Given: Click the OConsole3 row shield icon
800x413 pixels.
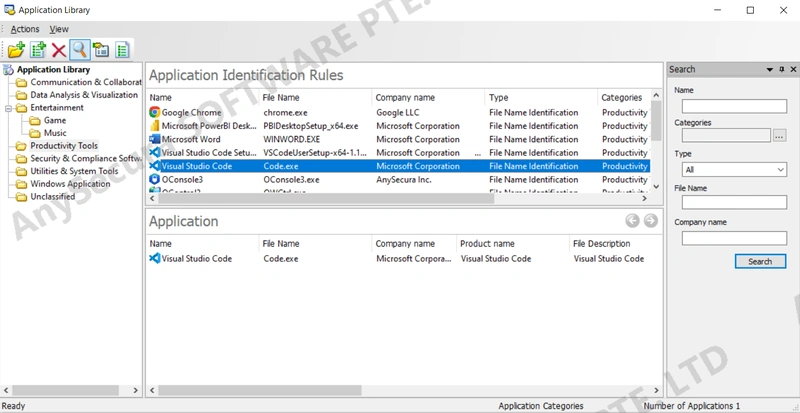Looking at the screenshot, I should click(155, 179).
